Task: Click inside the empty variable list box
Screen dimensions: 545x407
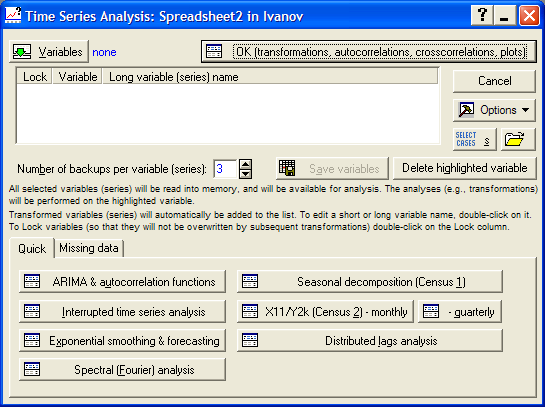Action: pos(228,113)
